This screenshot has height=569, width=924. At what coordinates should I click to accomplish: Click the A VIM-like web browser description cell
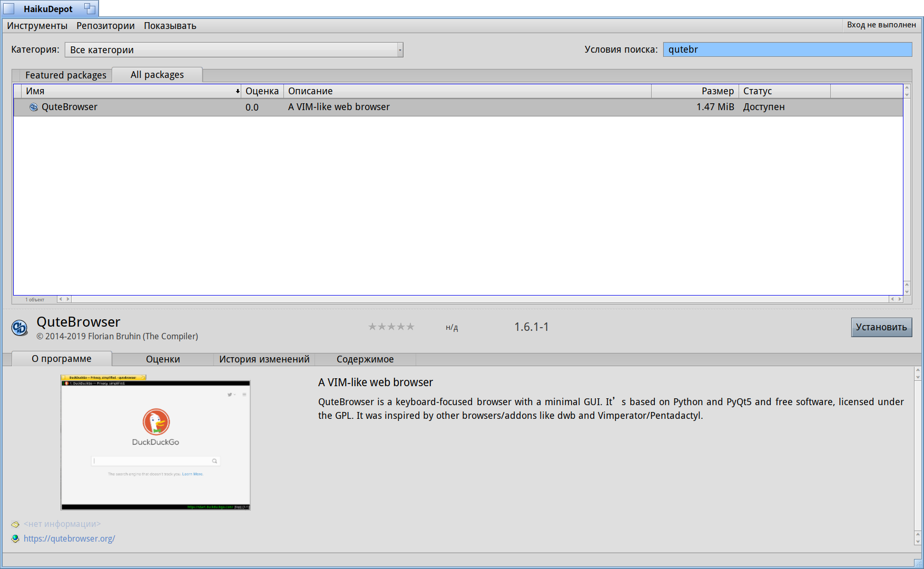point(339,107)
